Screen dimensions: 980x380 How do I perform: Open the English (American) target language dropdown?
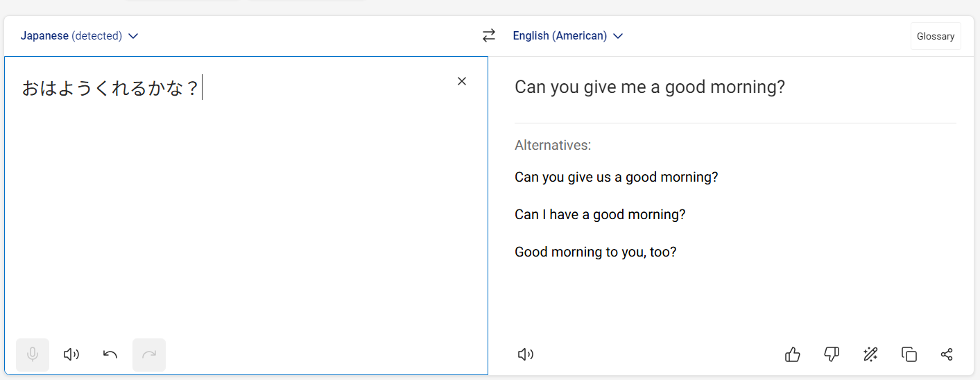click(x=567, y=35)
